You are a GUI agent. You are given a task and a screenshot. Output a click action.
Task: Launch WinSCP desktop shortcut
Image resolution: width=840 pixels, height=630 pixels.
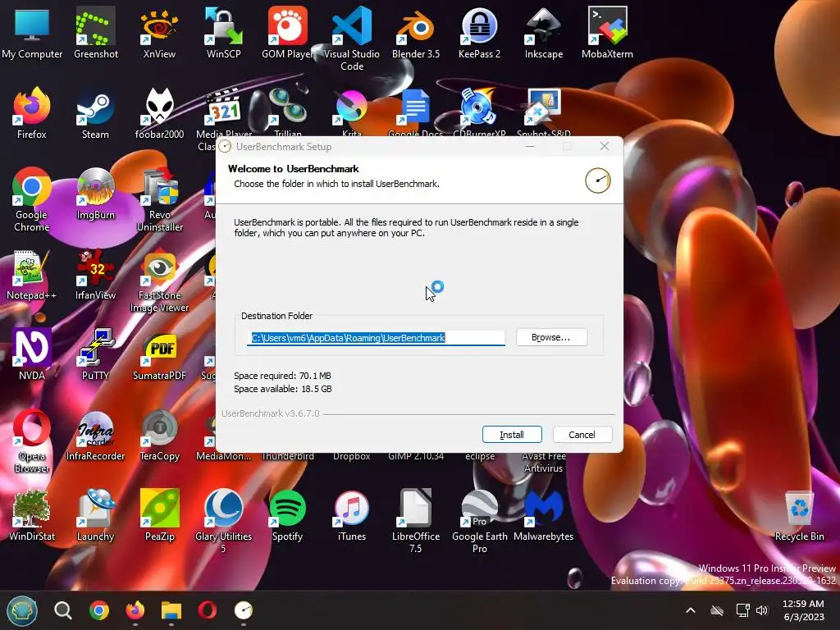click(223, 33)
